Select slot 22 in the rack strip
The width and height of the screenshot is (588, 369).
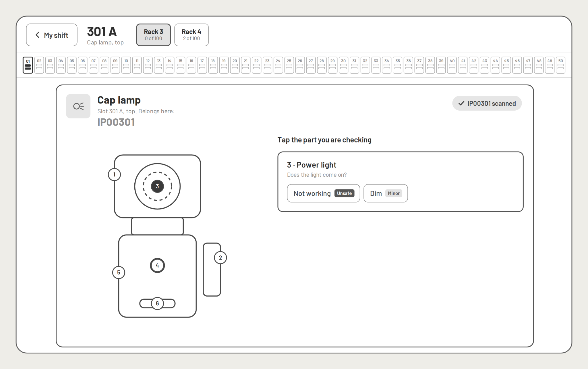click(256, 65)
